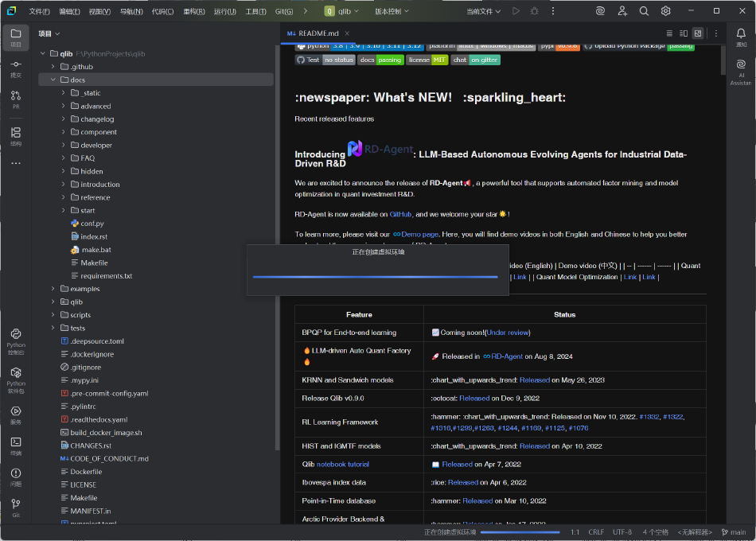Open the Services tool window

click(16, 415)
